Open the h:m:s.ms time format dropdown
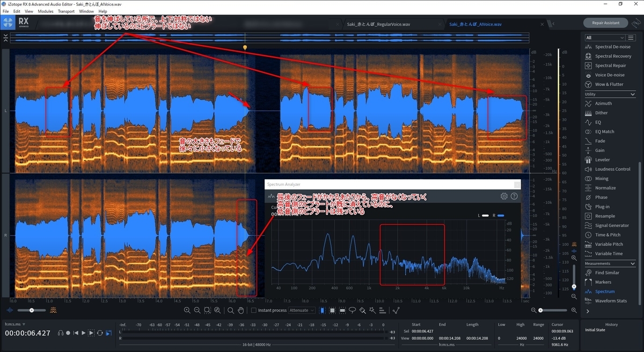 point(15,324)
